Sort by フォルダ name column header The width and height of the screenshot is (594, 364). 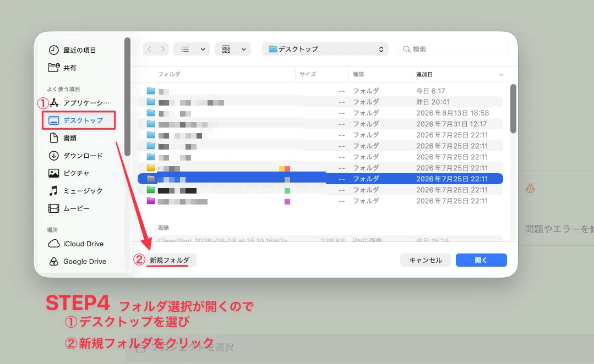(169, 74)
